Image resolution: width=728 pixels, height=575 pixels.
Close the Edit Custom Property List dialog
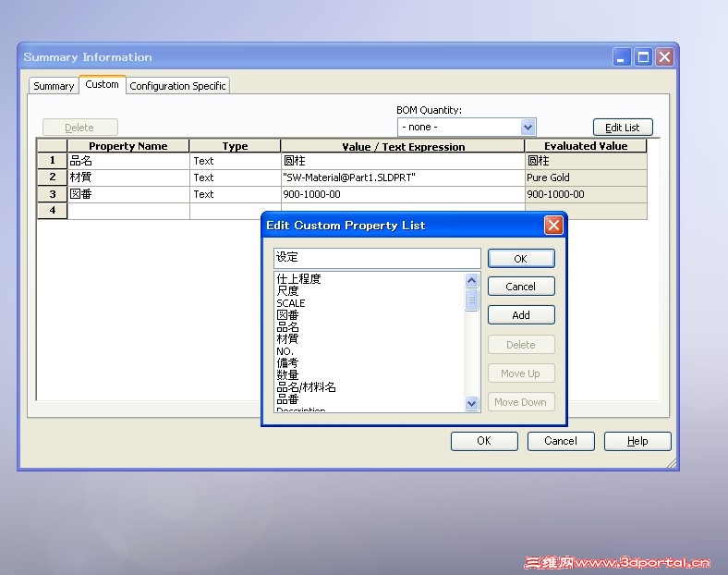click(x=553, y=226)
